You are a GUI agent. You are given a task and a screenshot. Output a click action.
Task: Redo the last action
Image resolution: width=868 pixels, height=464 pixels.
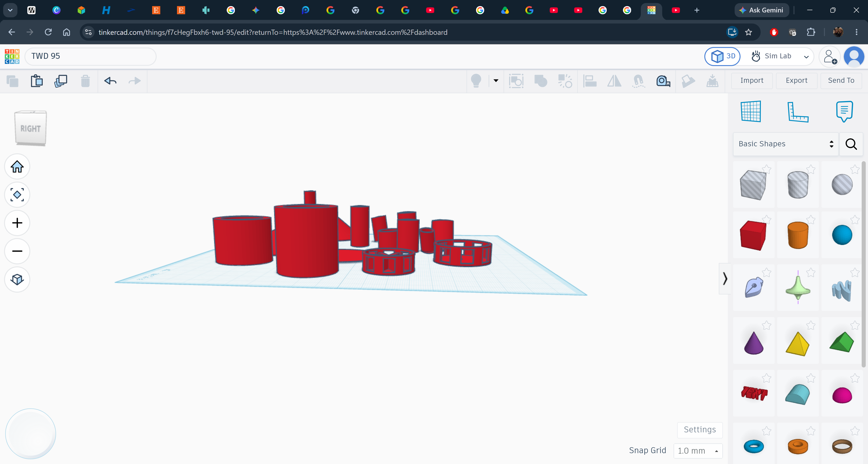pos(135,81)
